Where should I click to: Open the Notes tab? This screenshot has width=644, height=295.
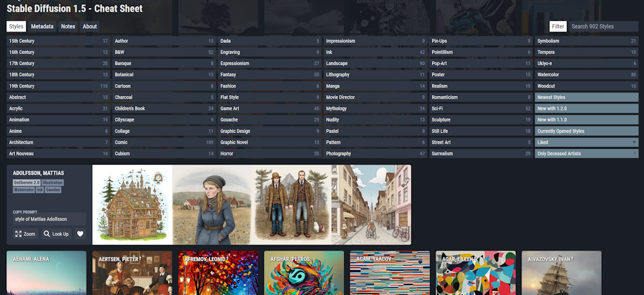(68, 26)
